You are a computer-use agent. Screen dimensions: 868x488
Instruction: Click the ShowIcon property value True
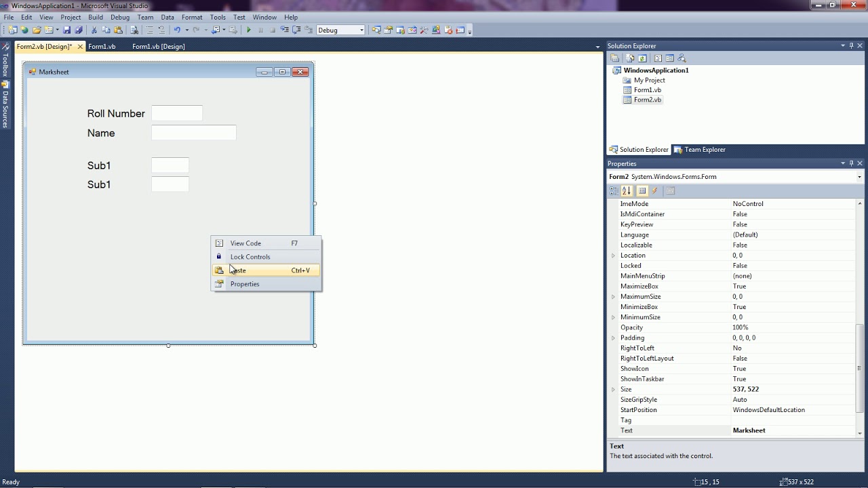pos(793,369)
